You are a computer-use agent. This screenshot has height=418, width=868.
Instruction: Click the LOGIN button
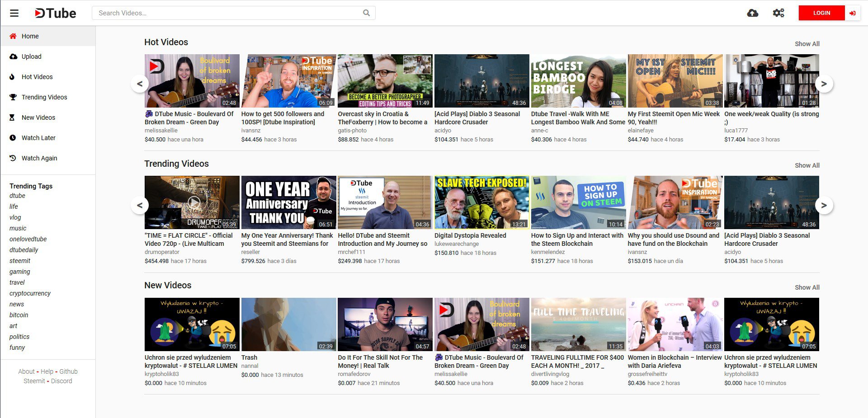(x=821, y=13)
